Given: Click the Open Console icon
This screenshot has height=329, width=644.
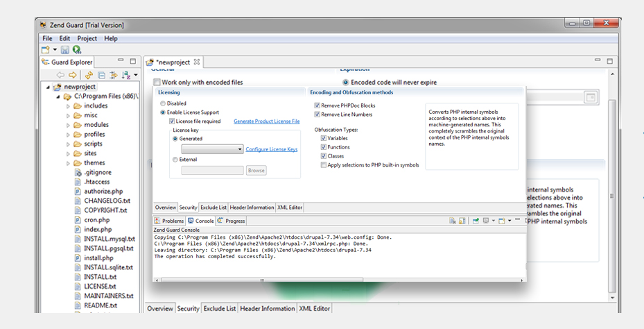Looking at the screenshot, I should click(501, 221).
